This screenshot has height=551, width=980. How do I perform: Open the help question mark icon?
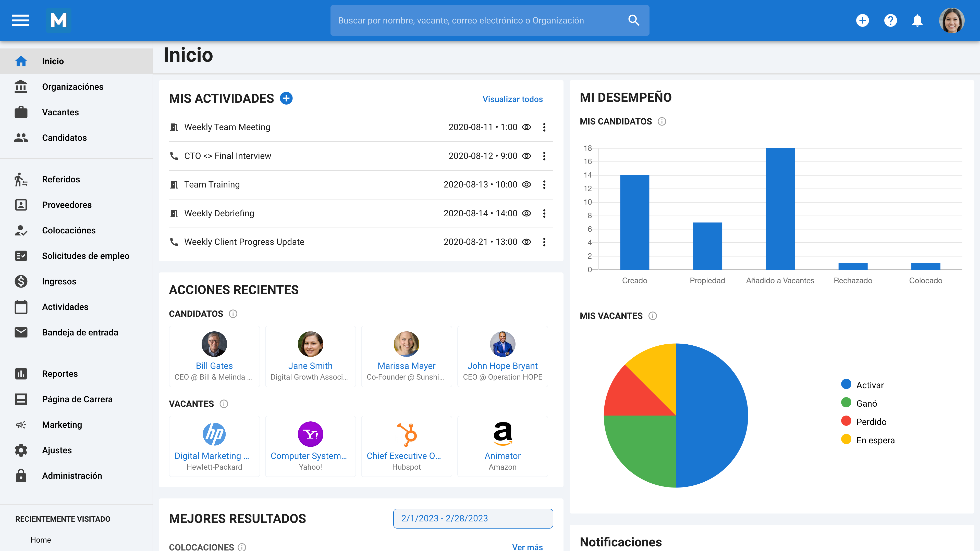pos(890,20)
